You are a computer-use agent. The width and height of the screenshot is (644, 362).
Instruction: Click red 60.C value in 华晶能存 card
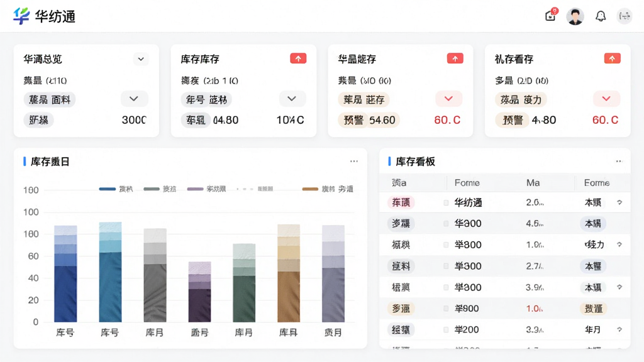click(x=447, y=120)
